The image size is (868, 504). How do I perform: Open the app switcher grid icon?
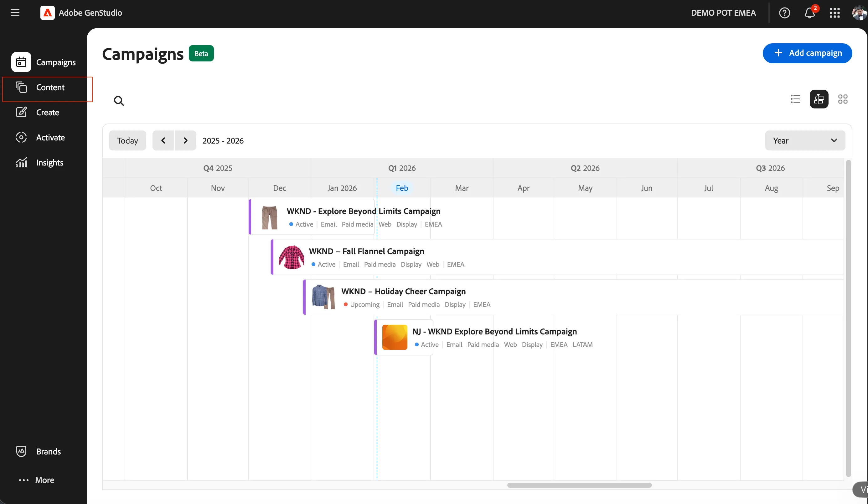pos(834,13)
